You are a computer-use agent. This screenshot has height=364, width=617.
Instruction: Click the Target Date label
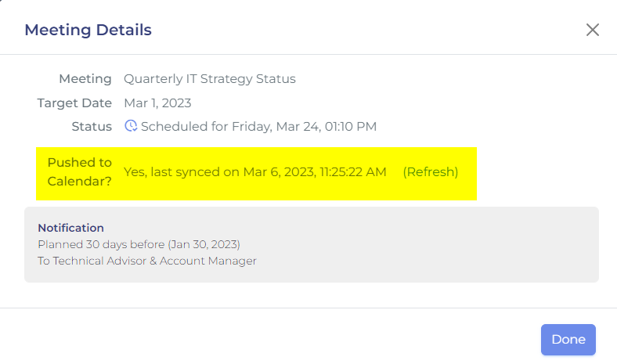point(74,103)
